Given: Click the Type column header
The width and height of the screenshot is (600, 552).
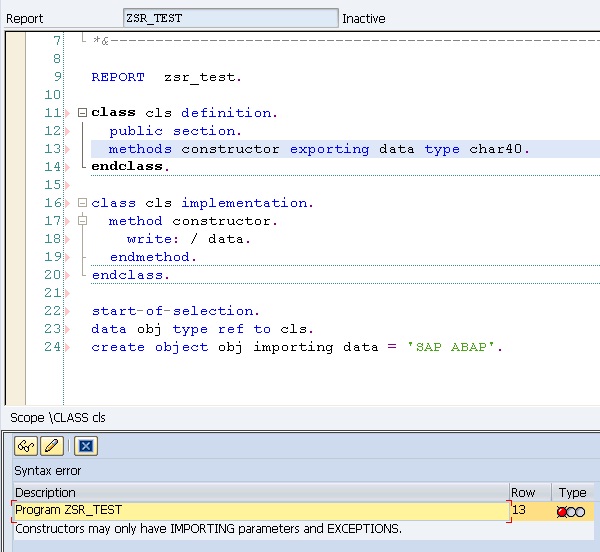Looking at the screenshot, I should tap(572, 492).
